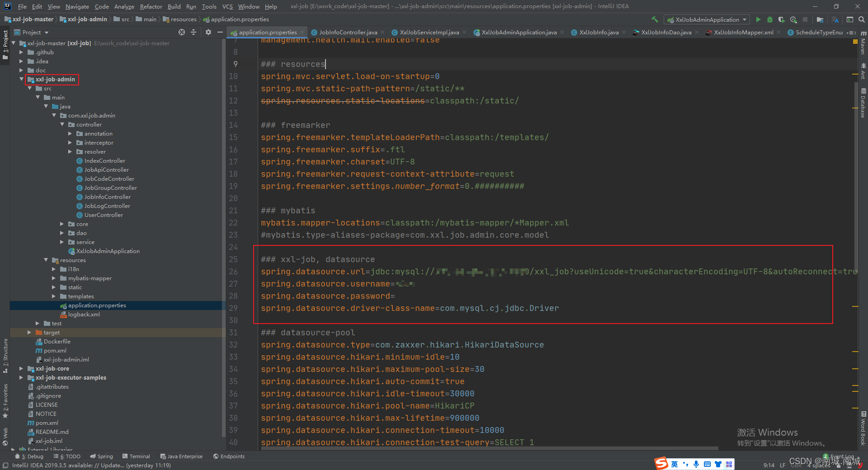Open Project panel settings gear
This screenshot has width=868, height=470.
tap(208, 32)
